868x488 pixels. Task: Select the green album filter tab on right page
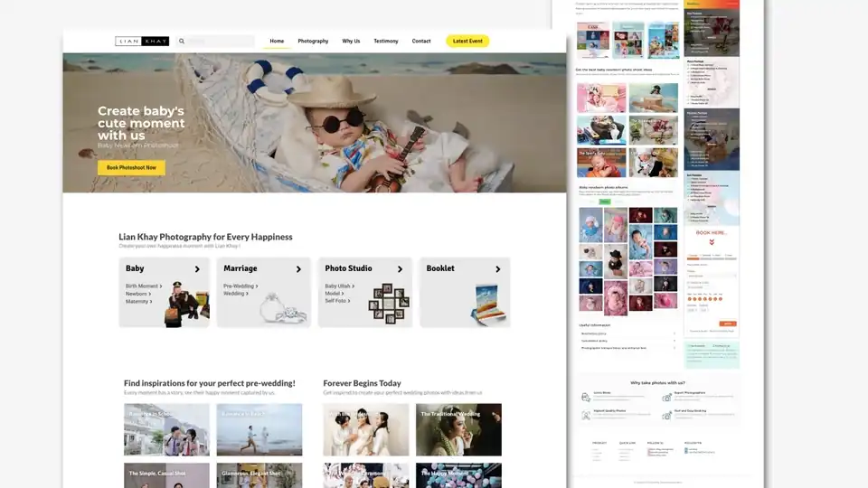click(x=605, y=202)
